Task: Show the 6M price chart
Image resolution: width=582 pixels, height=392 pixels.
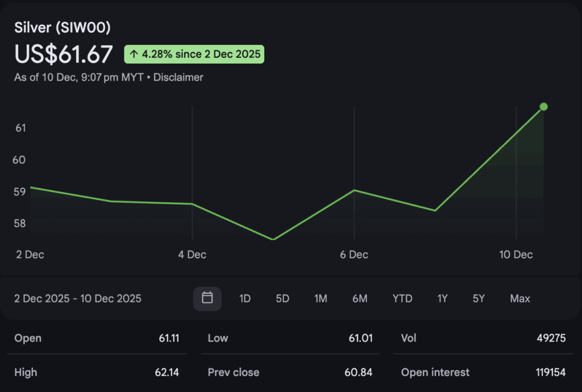Action: click(x=360, y=298)
